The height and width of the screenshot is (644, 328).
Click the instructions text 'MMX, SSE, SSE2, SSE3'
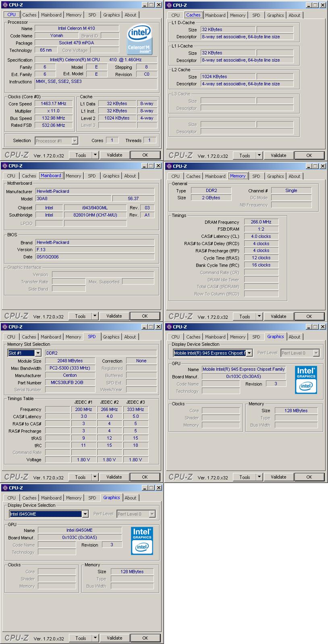59,81
